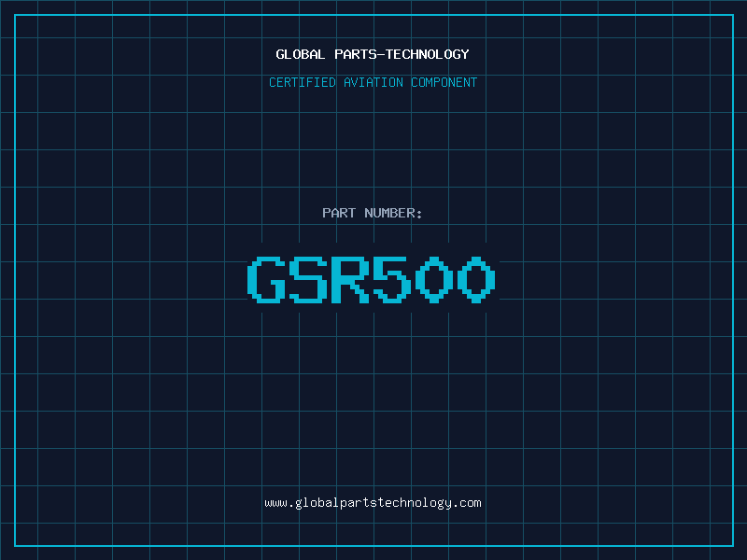The height and width of the screenshot is (560, 747).
Task: Click the word COMPONENT in the subtitle
Action: click(x=444, y=82)
